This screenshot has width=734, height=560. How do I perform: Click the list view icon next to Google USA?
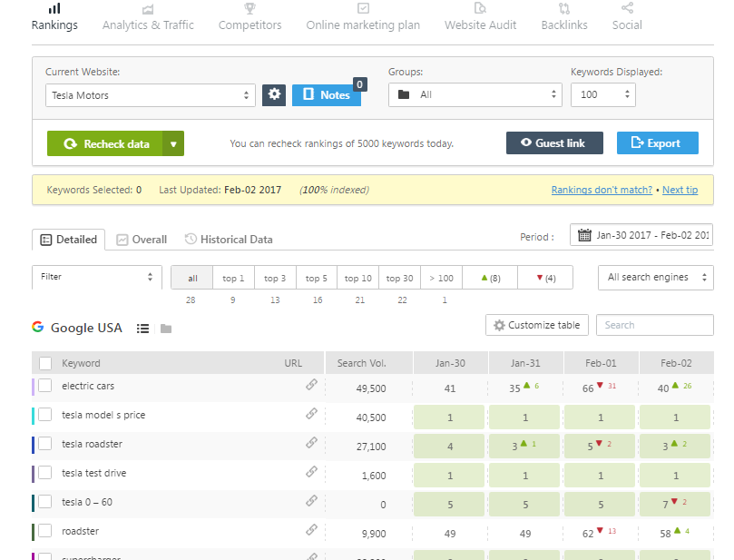pyautogui.click(x=142, y=329)
